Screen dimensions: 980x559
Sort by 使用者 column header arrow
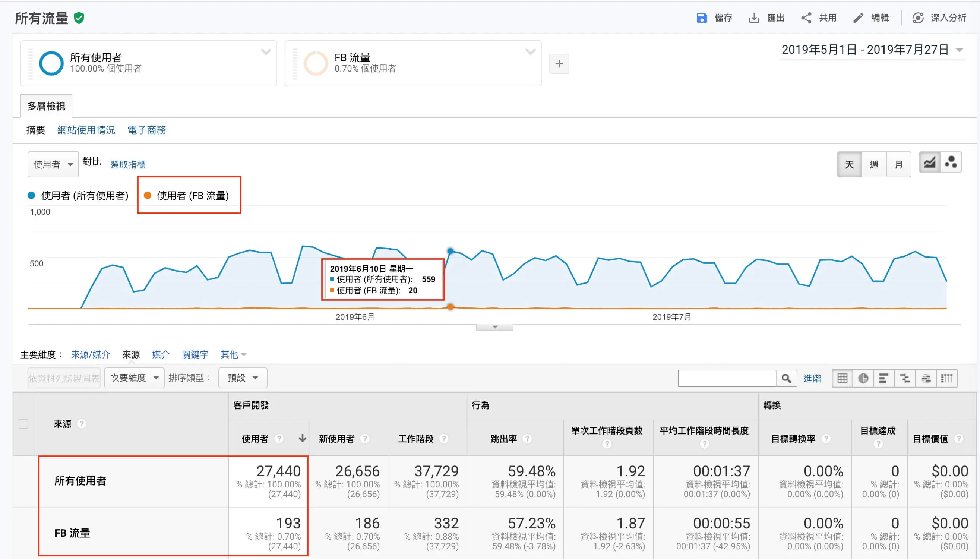(x=303, y=438)
